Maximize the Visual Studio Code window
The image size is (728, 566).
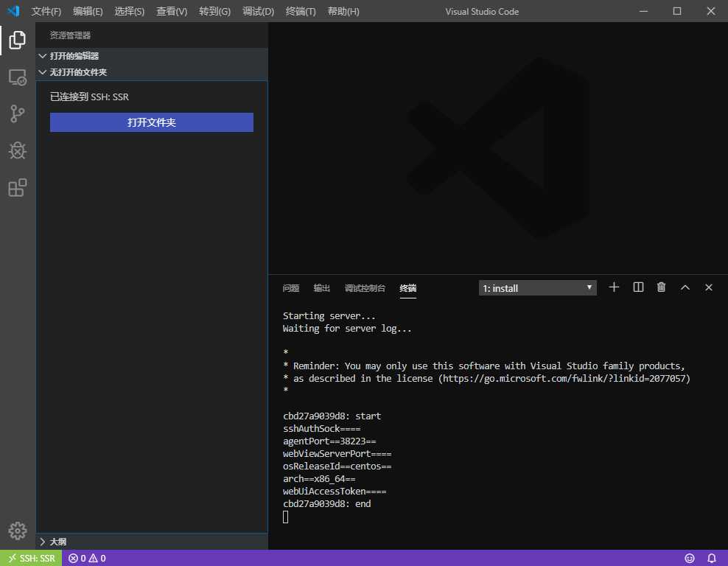point(677,11)
